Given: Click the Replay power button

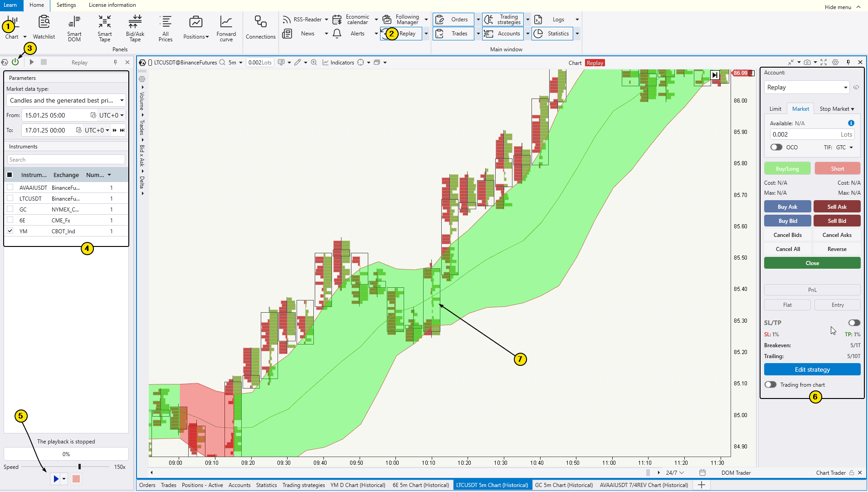Looking at the screenshot, I should point(15,62).
